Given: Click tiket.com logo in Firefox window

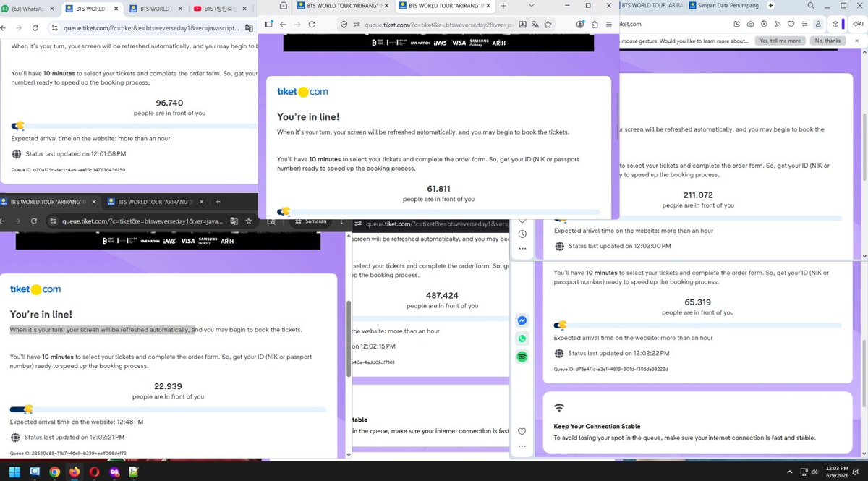Looking at the screenshot, I should pyautogui.click(x=303, y=92).
